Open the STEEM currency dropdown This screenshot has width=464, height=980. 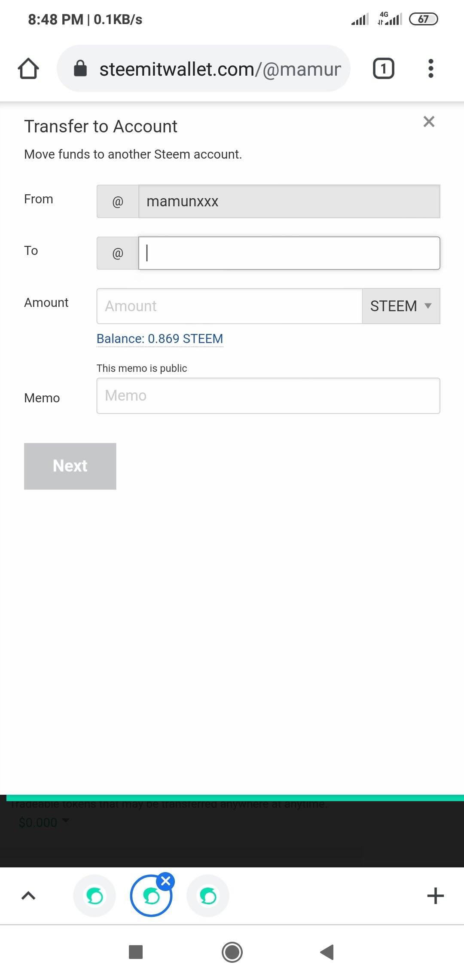(401, 306)
